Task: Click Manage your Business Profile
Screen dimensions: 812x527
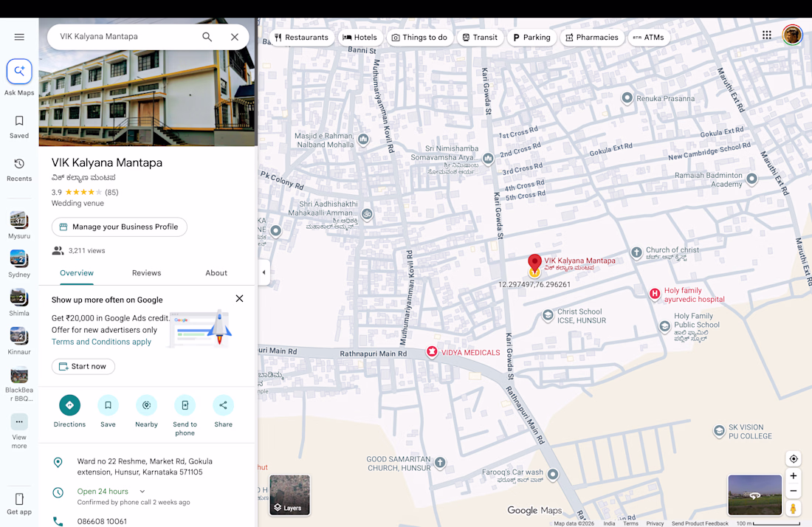Action: [119, 227]
